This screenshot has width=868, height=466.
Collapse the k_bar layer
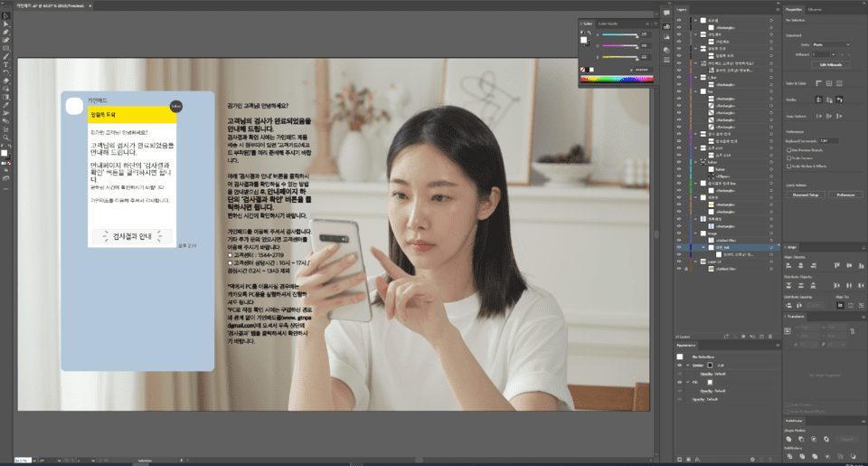pos(695,78)
